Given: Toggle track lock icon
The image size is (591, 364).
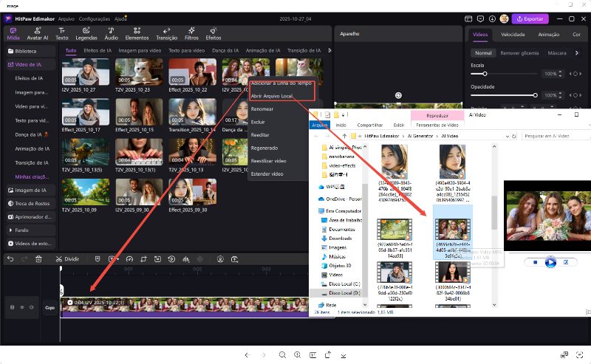Looking at the screenshot, I should (12, 307).
